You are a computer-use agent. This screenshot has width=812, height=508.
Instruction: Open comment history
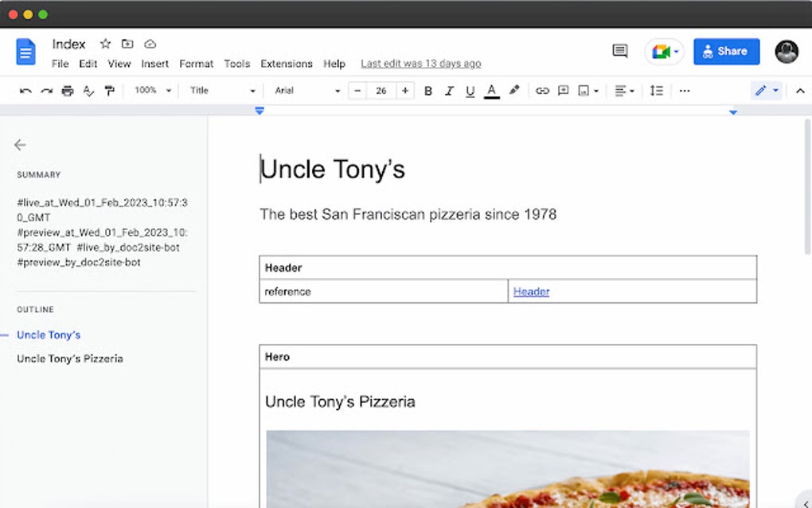pos(619,50)
